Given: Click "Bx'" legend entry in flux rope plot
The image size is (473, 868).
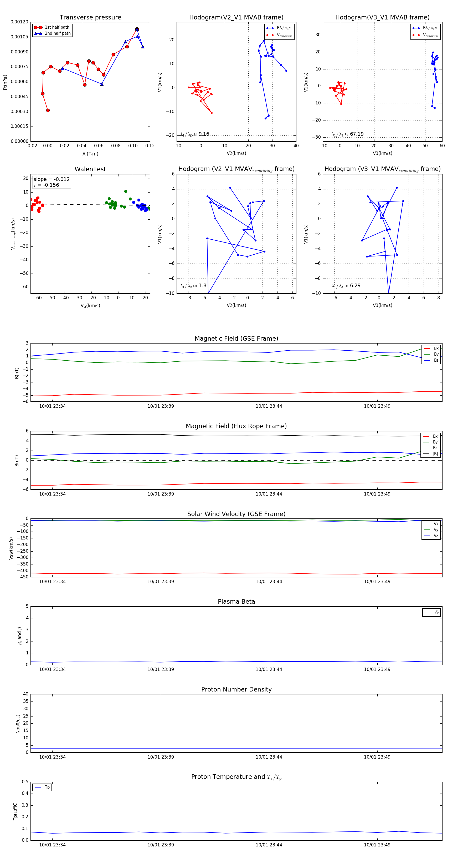Looking at the screenshot, I should click(x=431, y=436).
